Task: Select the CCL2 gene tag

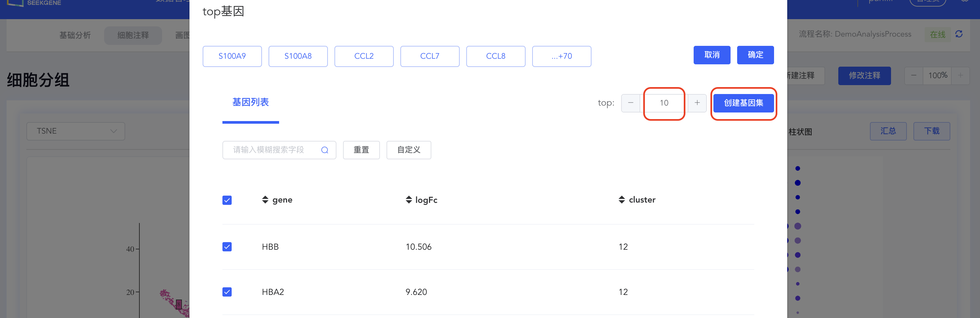Action: pos(364,56)
